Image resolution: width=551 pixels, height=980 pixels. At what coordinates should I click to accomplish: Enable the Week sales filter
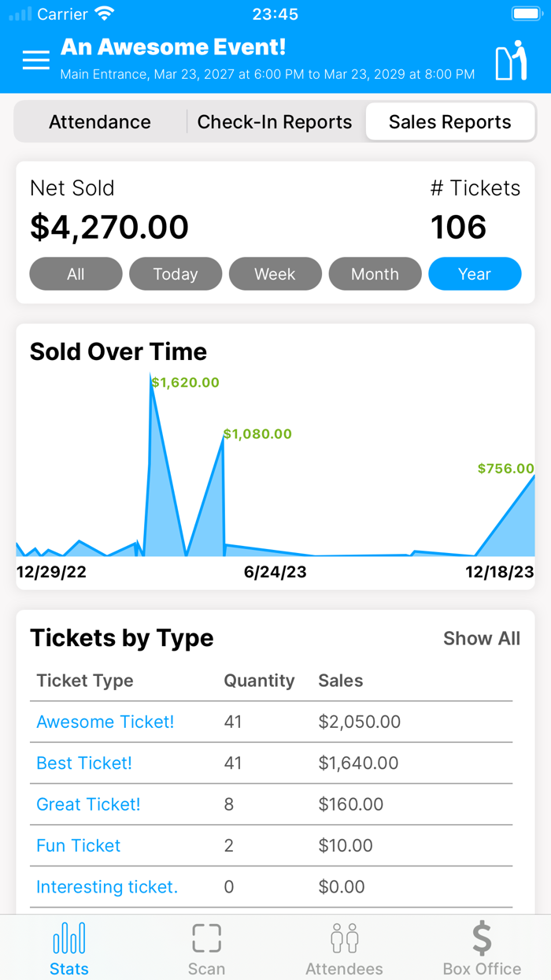275,273
